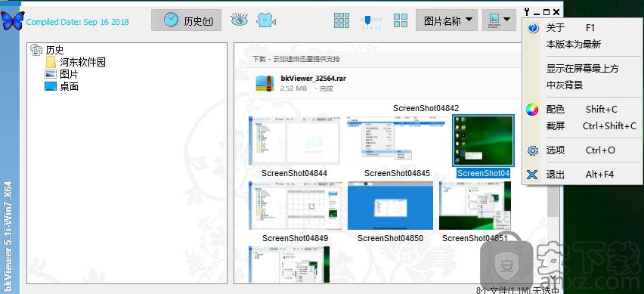
Task: Click the blue desktop icon beside 桌面
Action: point(51,86)
